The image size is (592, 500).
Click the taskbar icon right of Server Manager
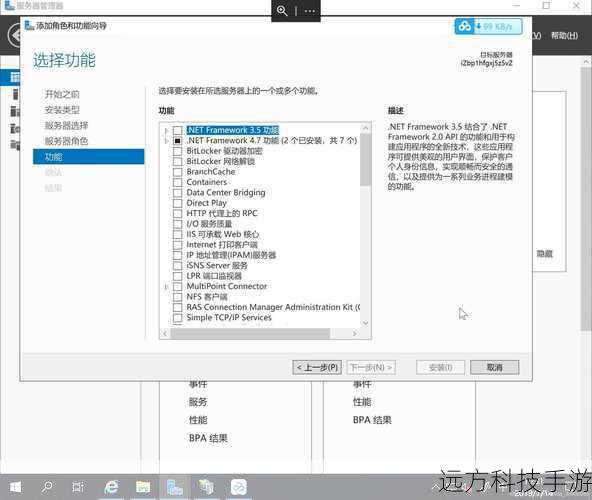coord(207,487)
